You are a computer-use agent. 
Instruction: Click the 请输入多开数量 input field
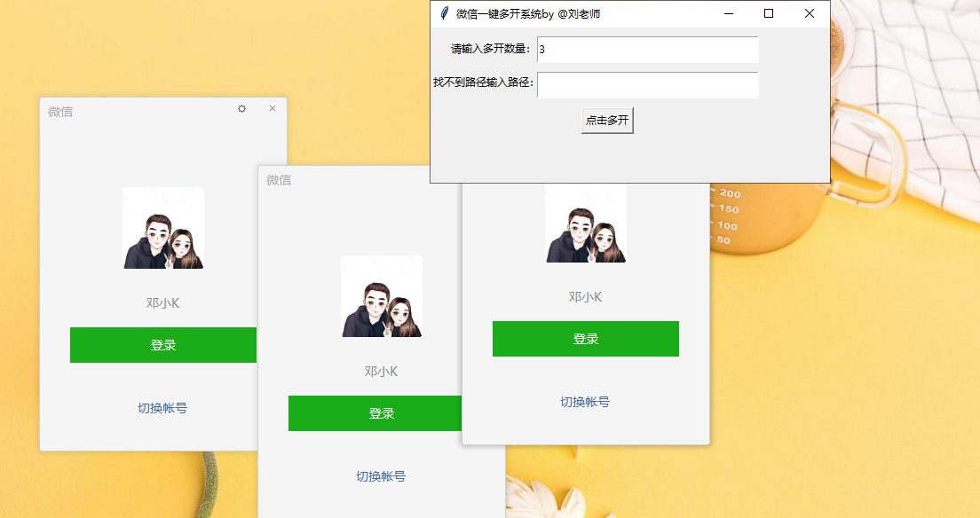point(647,51)
